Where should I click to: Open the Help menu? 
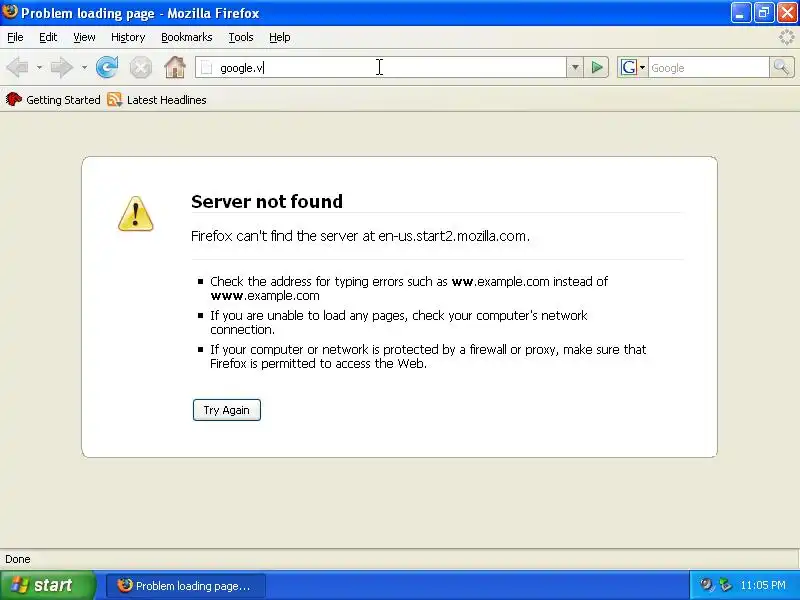click(280, 37)
